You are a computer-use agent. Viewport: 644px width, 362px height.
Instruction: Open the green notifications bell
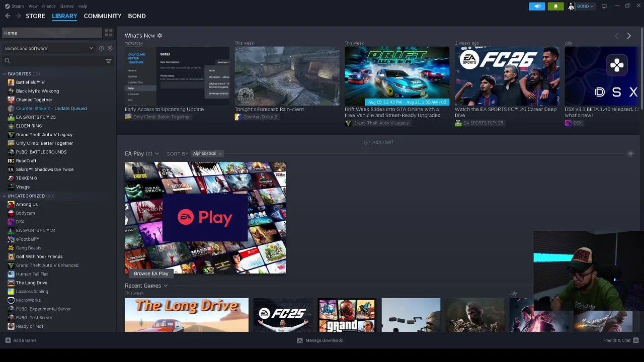(x=555, y=6)
